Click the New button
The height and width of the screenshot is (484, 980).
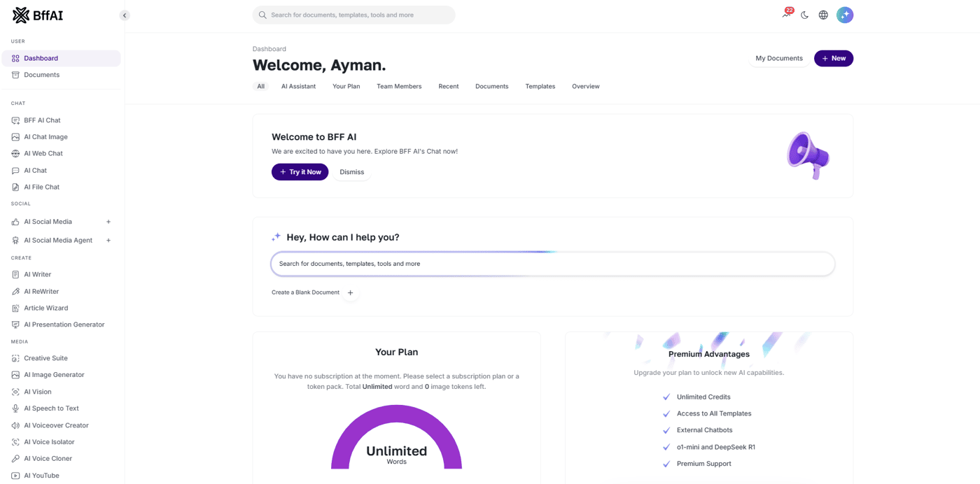[x=834, y=58]
